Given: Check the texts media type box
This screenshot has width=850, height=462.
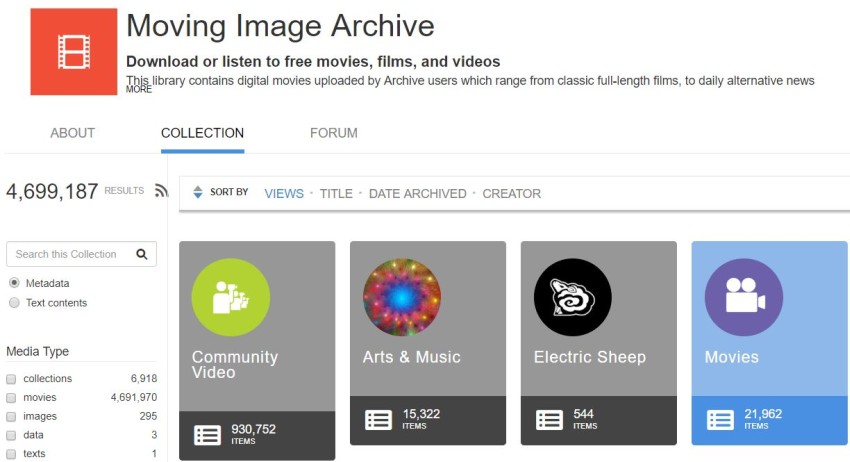Looking at the screenshot, I should (11, 454).
